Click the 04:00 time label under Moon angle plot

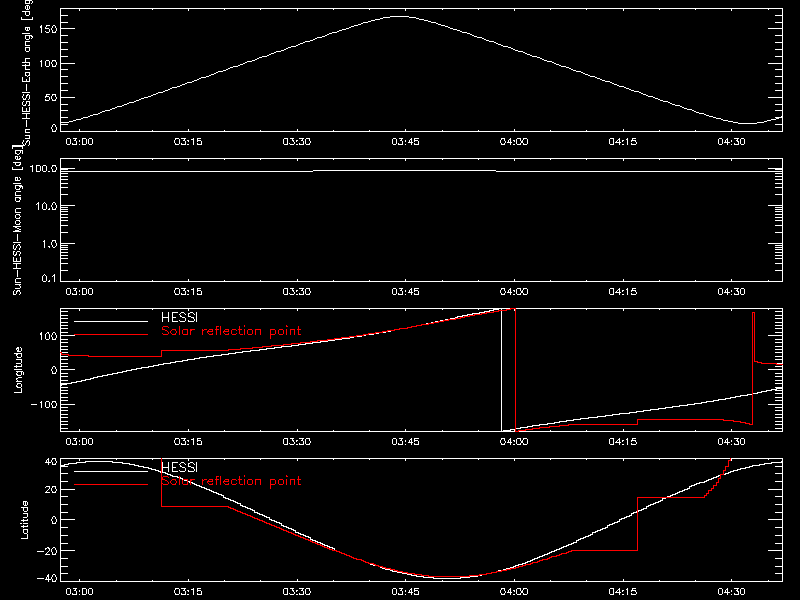(514, 292)
